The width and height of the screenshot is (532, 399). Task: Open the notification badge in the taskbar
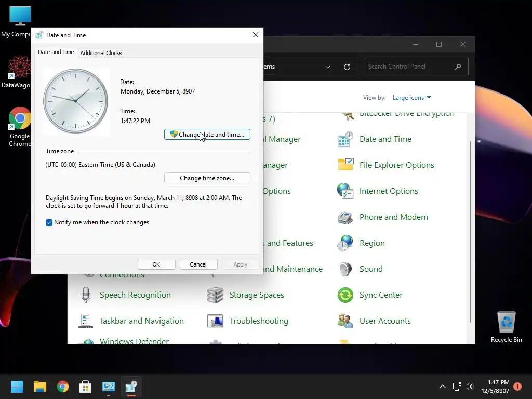[517, 387]
